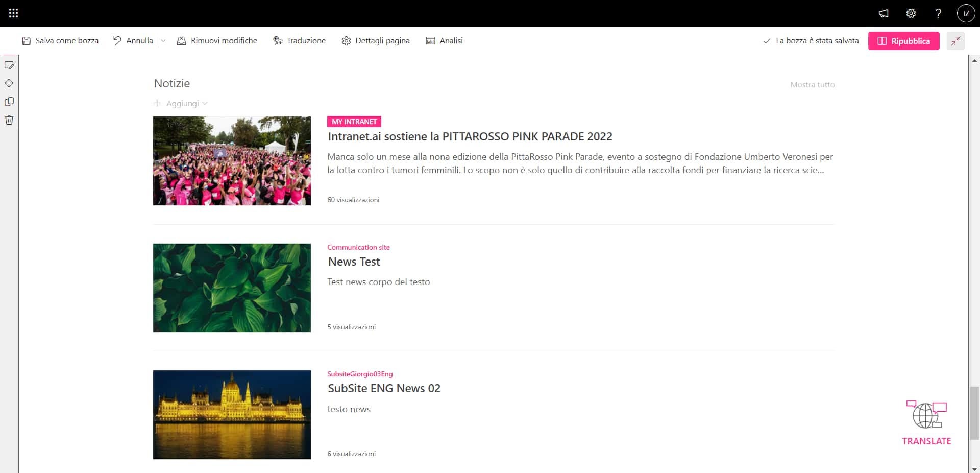Open the IZ user account avatar
The image size is (980, 473).
pos(966,14)
